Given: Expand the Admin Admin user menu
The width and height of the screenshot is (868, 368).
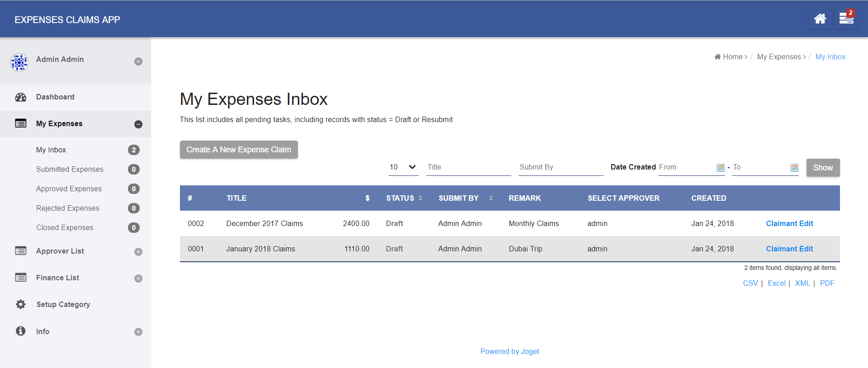Looking at the screenshot, I should click(x=138, y=61).
